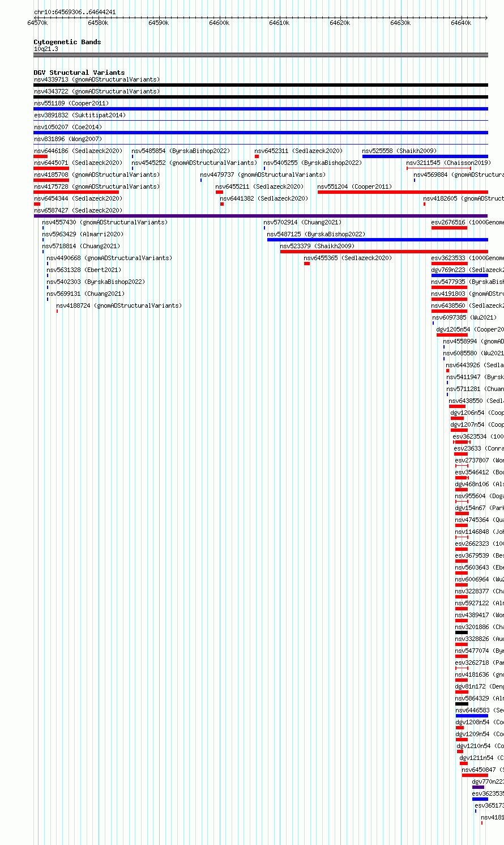Click nsv5405255 (ByrskaBishop2022) label

coord(313,163)
